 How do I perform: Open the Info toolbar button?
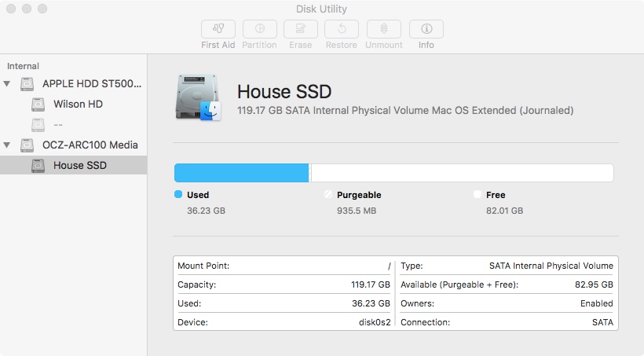pos(426,29)
